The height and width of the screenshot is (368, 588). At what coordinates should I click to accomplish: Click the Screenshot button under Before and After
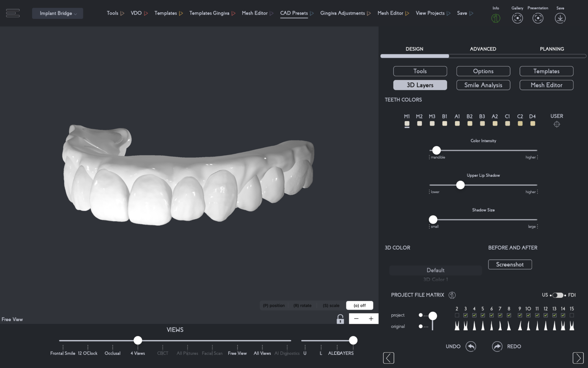[510, 264]
